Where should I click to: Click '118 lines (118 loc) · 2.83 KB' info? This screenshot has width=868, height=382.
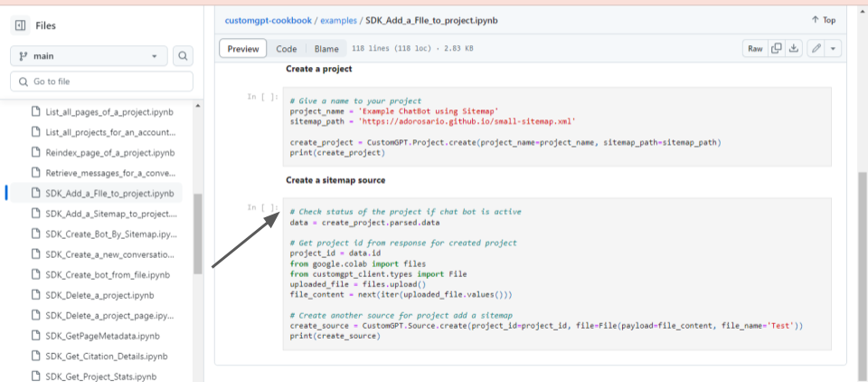pos(412,49)
